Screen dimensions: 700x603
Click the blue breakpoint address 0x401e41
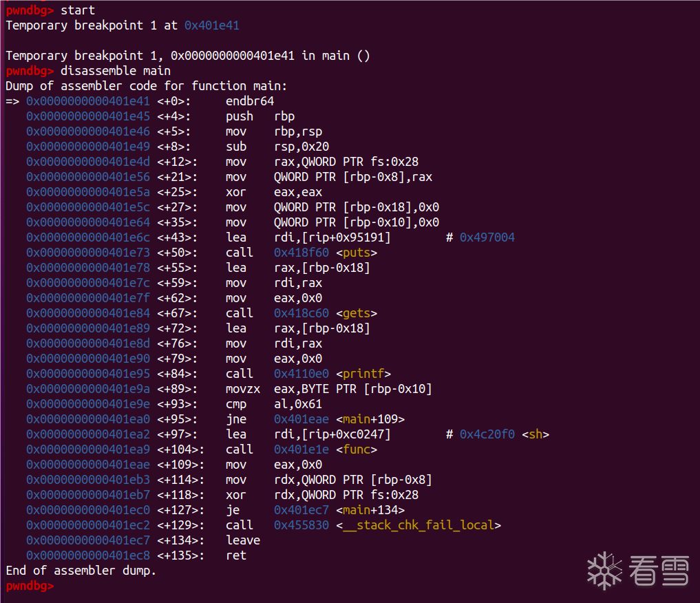[212, 25]
